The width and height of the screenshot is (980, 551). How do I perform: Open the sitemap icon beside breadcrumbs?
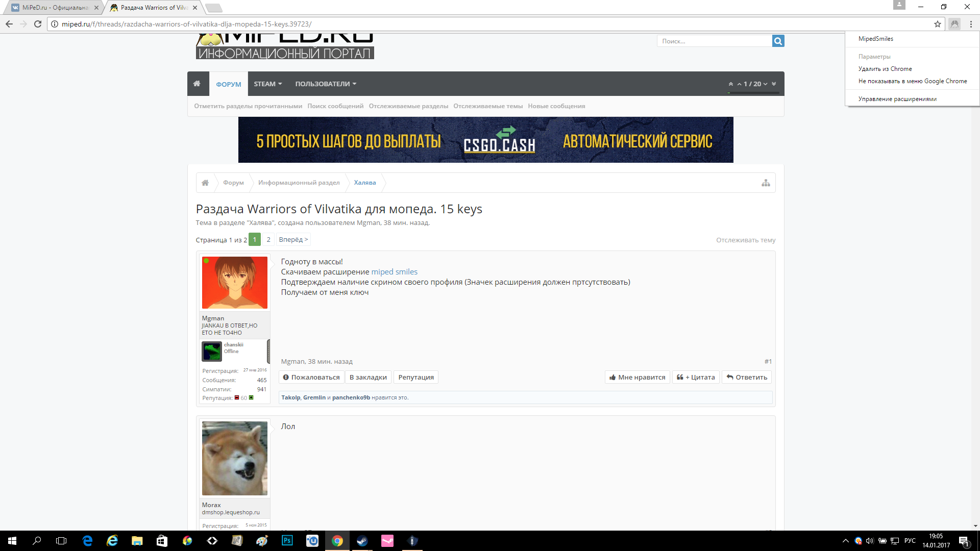(766, 183)
